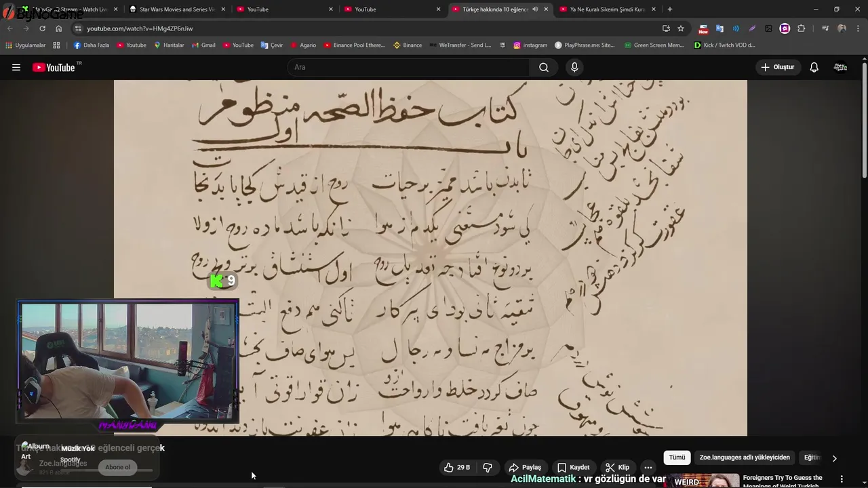Screen dimensions: 868x488
Task: Click the video player showing the manuscript
Action: (x=431, y=258)
